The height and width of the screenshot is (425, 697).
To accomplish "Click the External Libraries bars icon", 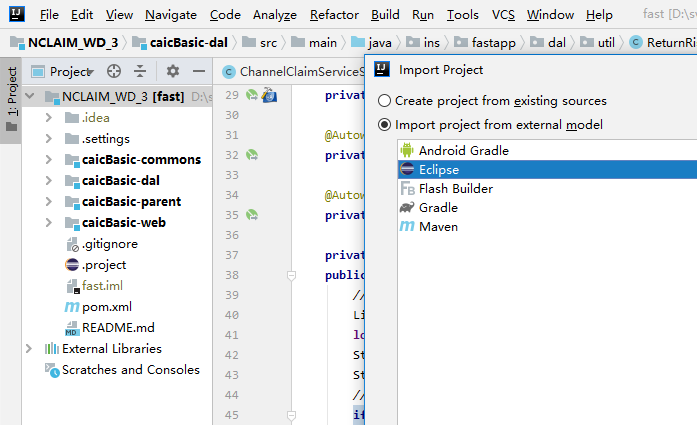I will [x=52, y=349].
